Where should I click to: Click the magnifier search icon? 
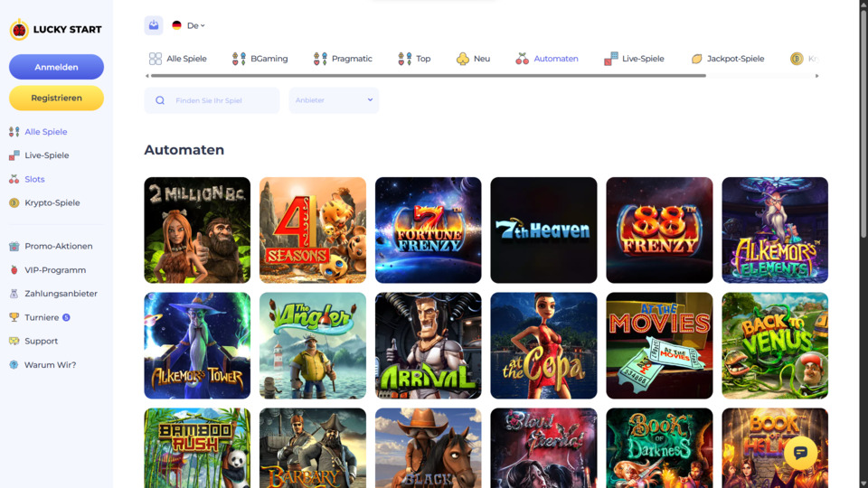pos(160,100)
